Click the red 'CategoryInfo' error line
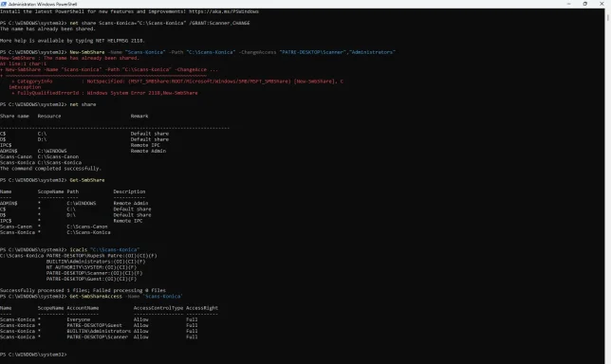Image resolution: width=611 pixels, height=364 pixels. tap(177, 82)
